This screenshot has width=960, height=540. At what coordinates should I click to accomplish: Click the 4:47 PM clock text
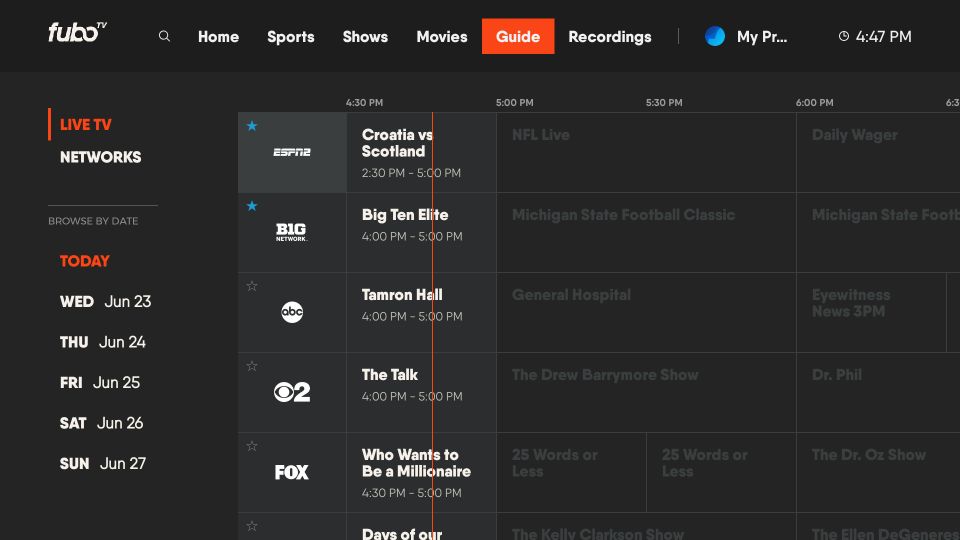point(883,37)
